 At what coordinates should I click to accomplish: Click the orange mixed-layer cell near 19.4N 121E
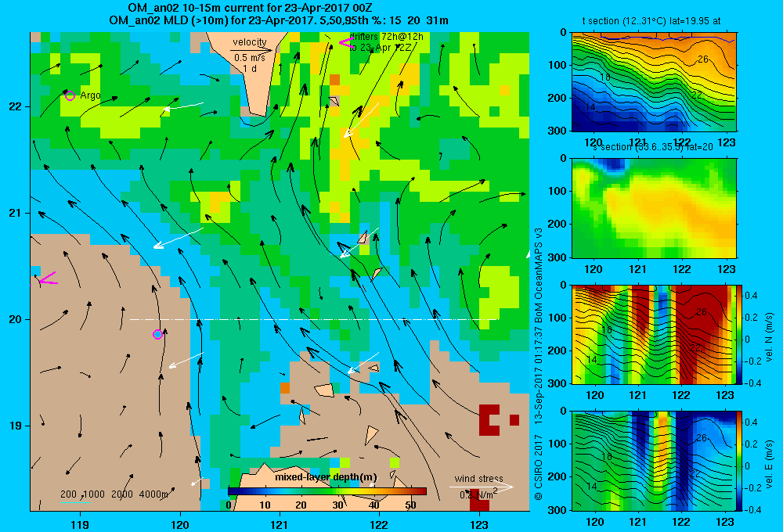point(285,388)
